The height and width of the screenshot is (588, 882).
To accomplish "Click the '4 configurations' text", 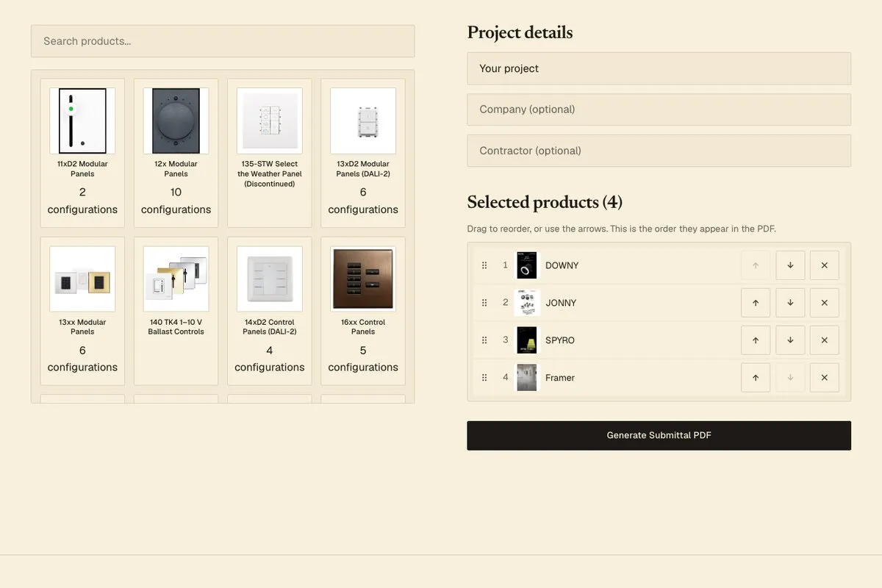I will tap(269, 359).
